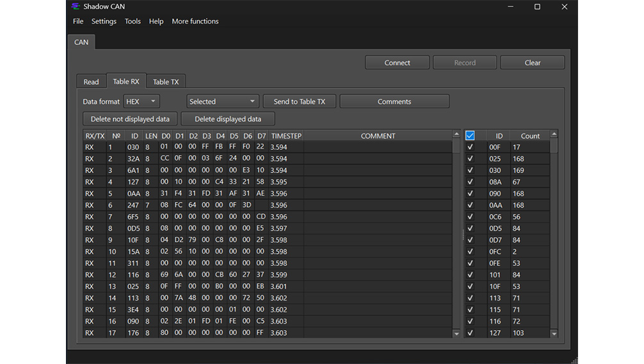Switch to the Table RX tab
Image resolution: width=644 pixels, height=364 pixels.
tap(126, 81)
